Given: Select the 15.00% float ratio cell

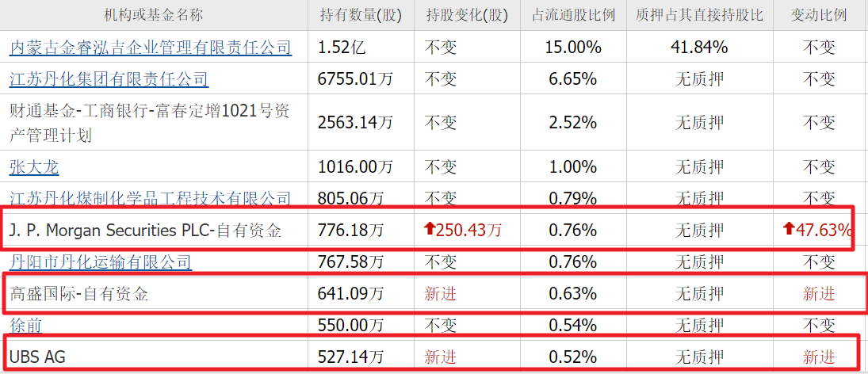Looking at the screenshot, I should tap(573, 48).
